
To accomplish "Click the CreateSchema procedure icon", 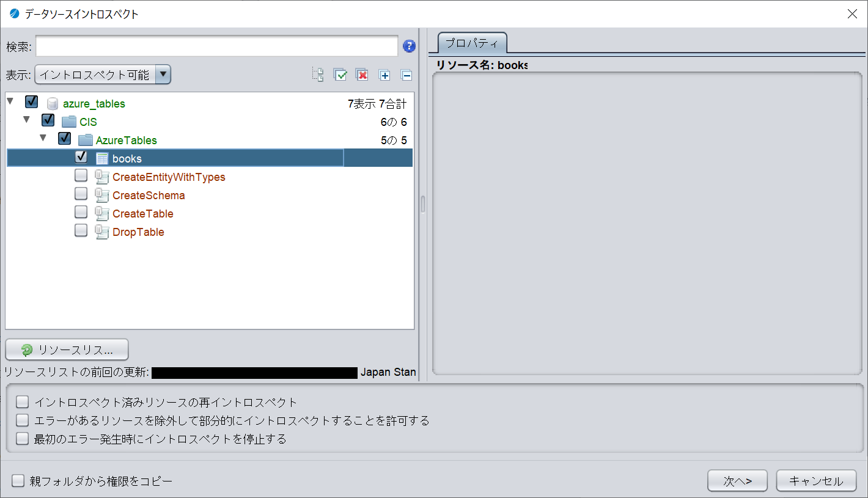I will pyautogui.click(x=102, y=195).
